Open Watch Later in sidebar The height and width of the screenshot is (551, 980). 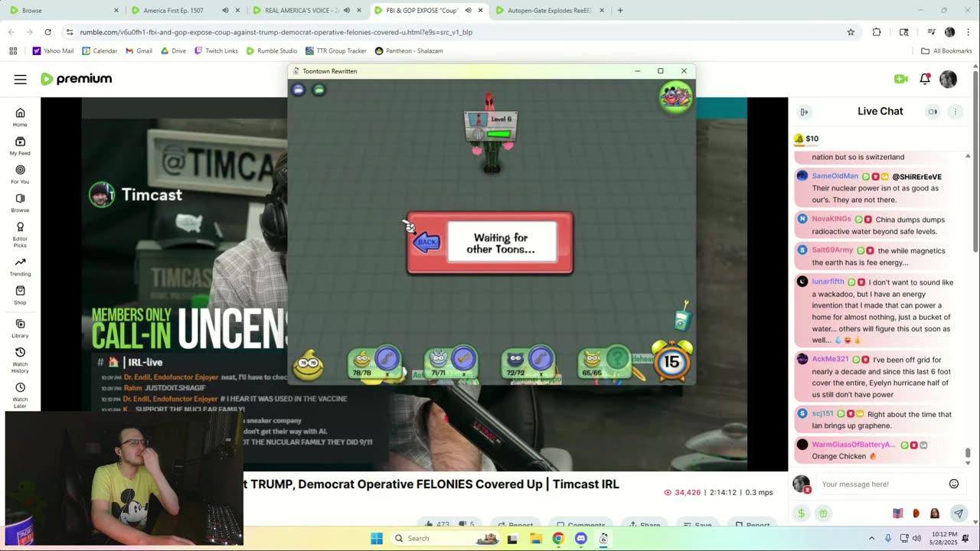point(20,394)
